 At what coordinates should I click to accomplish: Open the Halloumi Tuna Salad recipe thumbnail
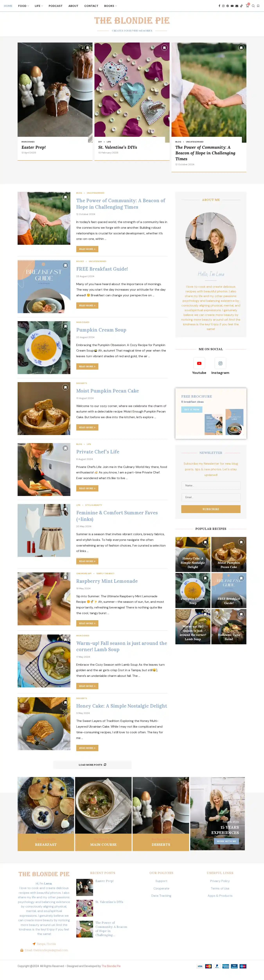[229, 626]
